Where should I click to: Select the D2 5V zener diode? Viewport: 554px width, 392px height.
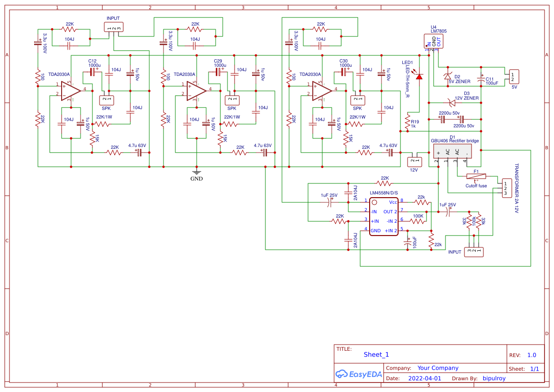[x=447, y=77]
